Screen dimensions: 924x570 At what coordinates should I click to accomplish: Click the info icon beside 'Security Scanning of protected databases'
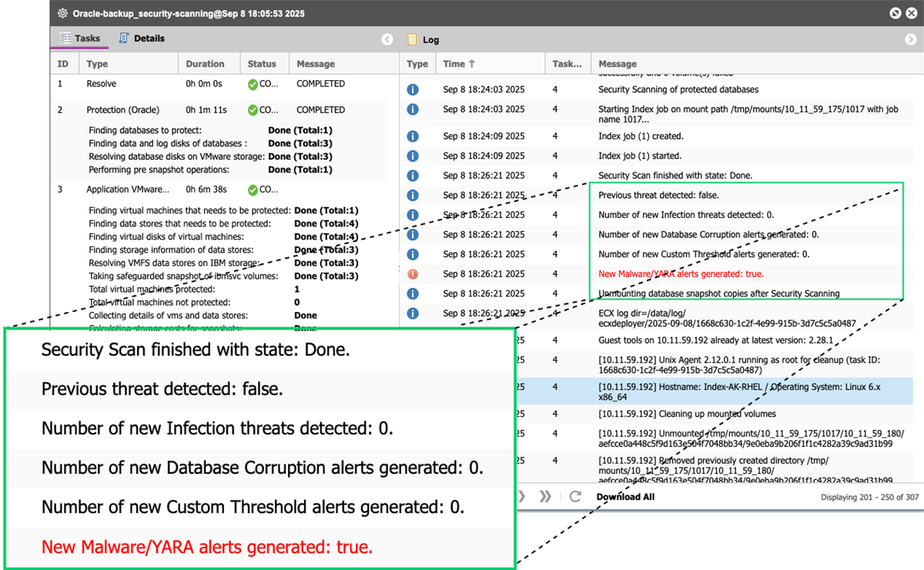[413, 89]
